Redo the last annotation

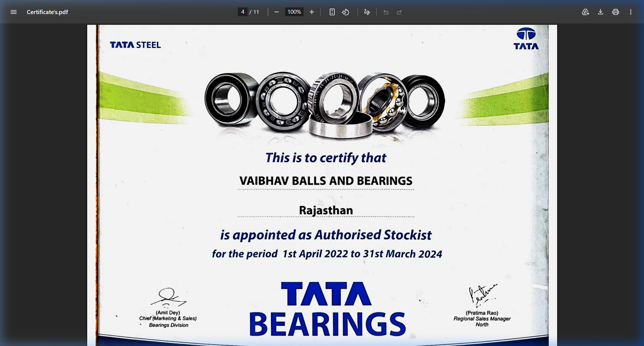399,12
